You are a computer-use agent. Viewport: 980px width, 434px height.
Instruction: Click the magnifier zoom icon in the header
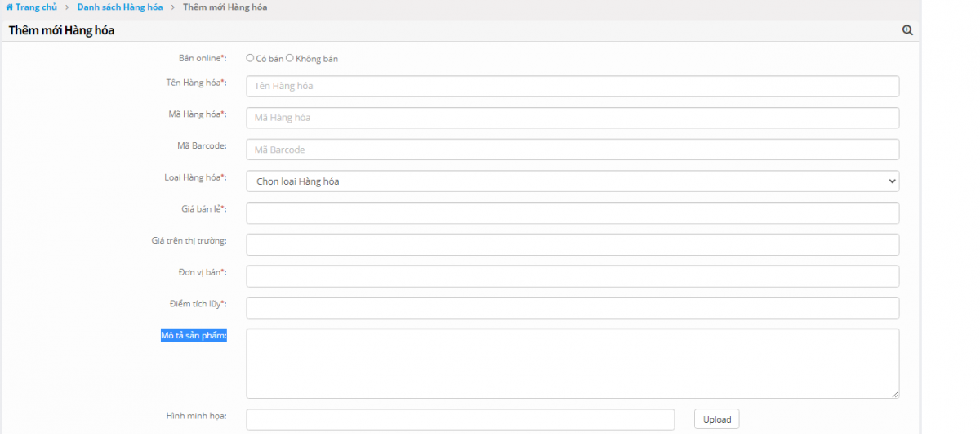(907, 30)
